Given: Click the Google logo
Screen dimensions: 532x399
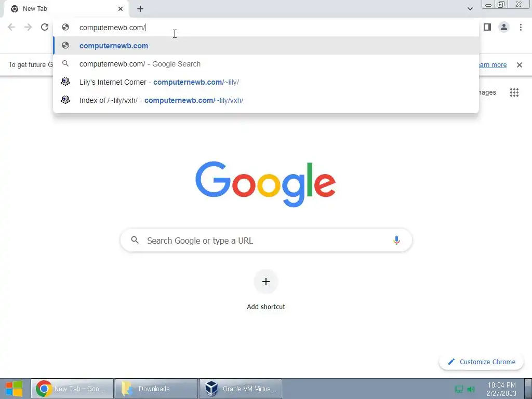Looking at the screenshot, I should click(265, 183).
